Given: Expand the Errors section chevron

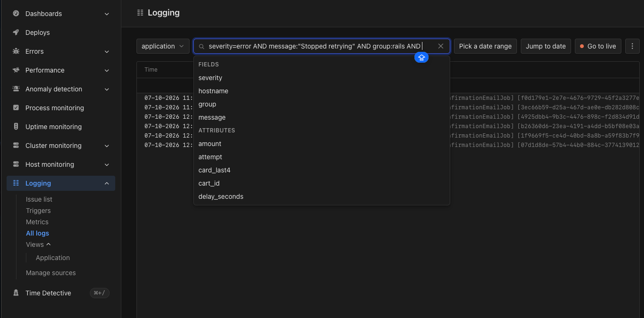Looking at the screenshot, I should [107, 52].
